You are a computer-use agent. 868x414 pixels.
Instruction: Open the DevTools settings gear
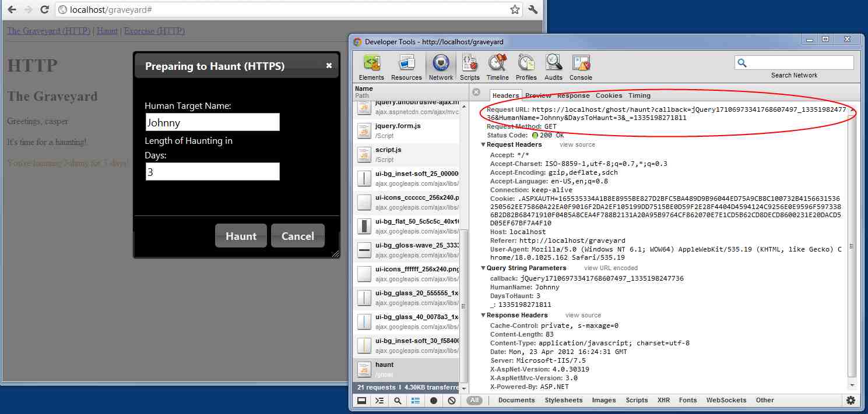pos(851,401)
